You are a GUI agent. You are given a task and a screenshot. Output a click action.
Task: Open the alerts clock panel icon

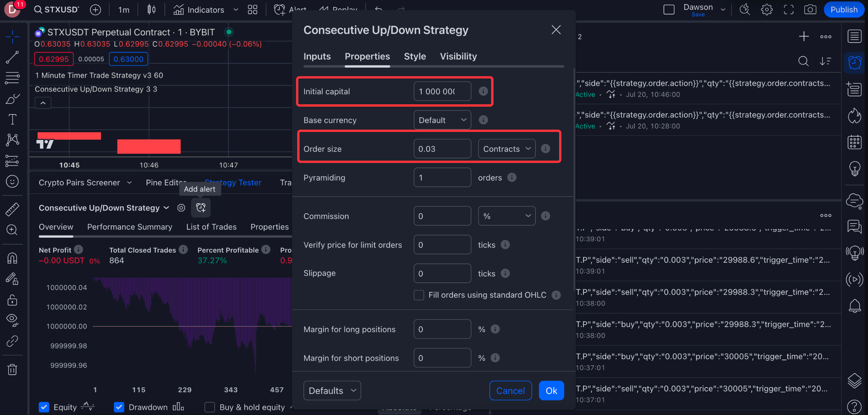tap(855, 63)
